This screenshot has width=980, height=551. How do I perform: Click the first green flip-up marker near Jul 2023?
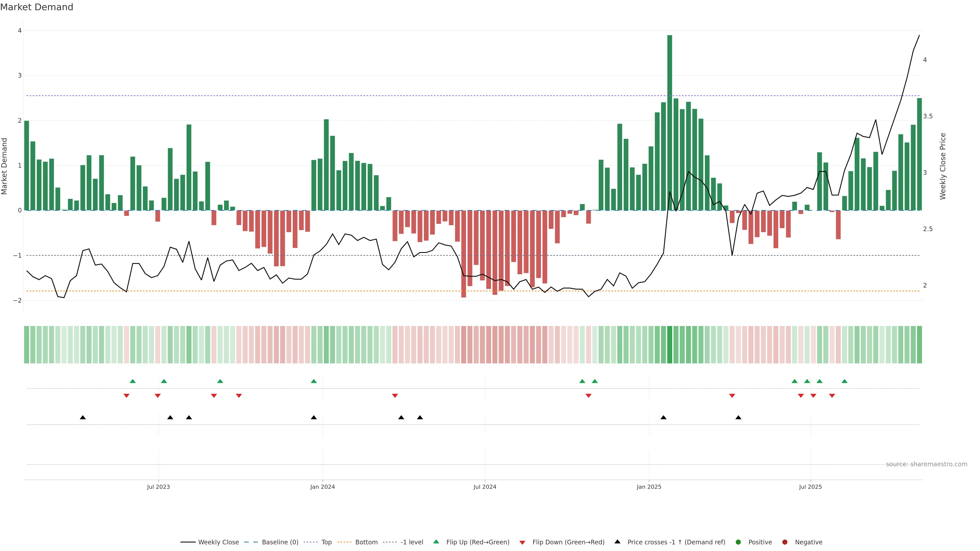coord(133,381)
